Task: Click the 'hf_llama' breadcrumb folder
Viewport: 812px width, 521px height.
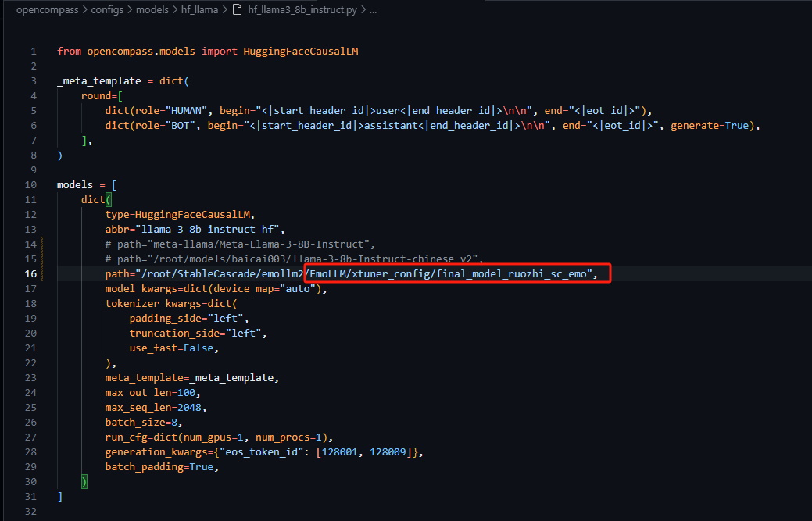Action: tap(200, 10)
